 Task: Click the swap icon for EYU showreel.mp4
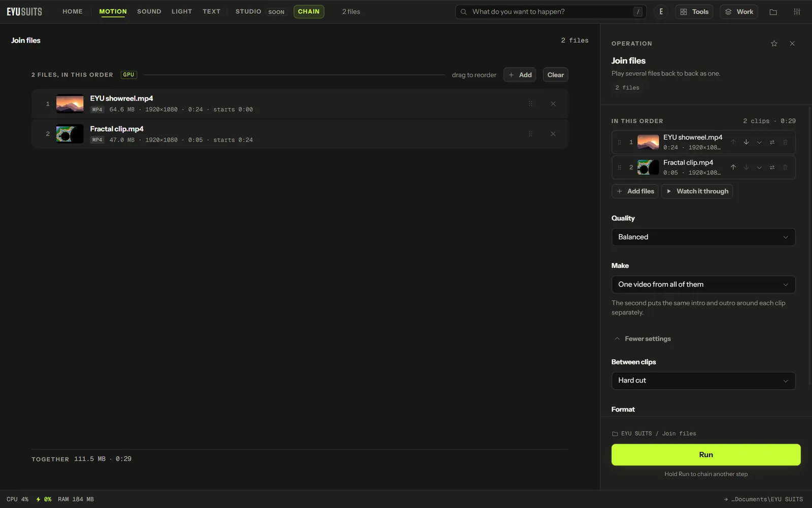point(772,142)
